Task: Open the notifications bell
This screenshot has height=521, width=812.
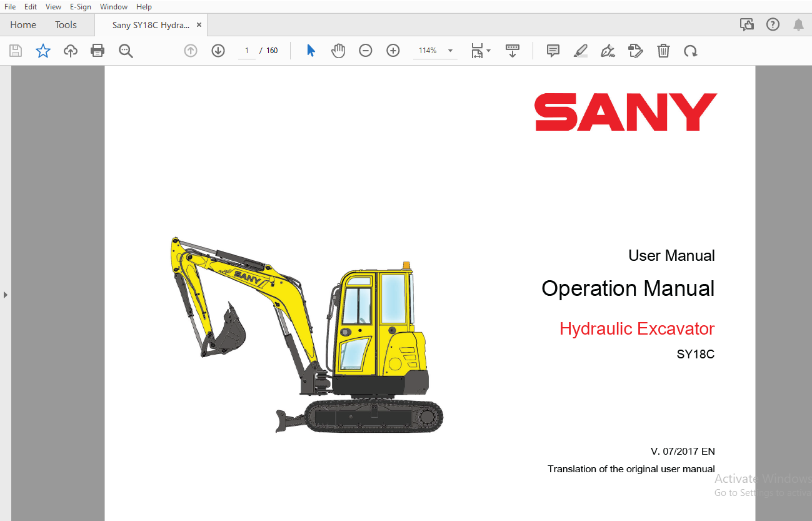Action: pos(798,25)
